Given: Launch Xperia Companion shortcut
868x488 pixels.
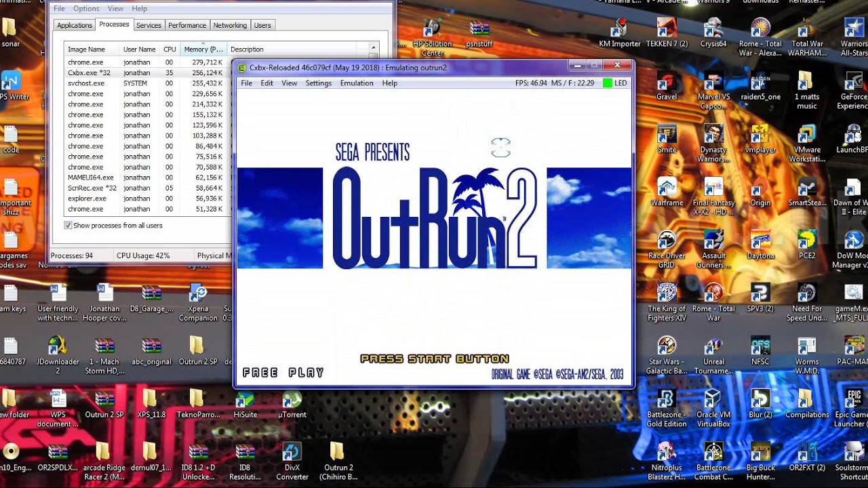Looking at the screenshot, I should pyautogui.click(x=198, y=302).
